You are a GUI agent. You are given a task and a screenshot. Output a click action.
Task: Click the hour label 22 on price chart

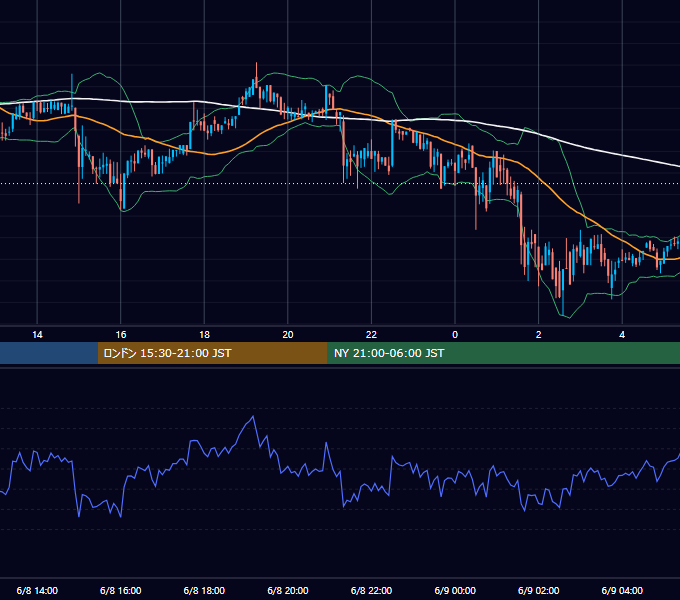372,335
